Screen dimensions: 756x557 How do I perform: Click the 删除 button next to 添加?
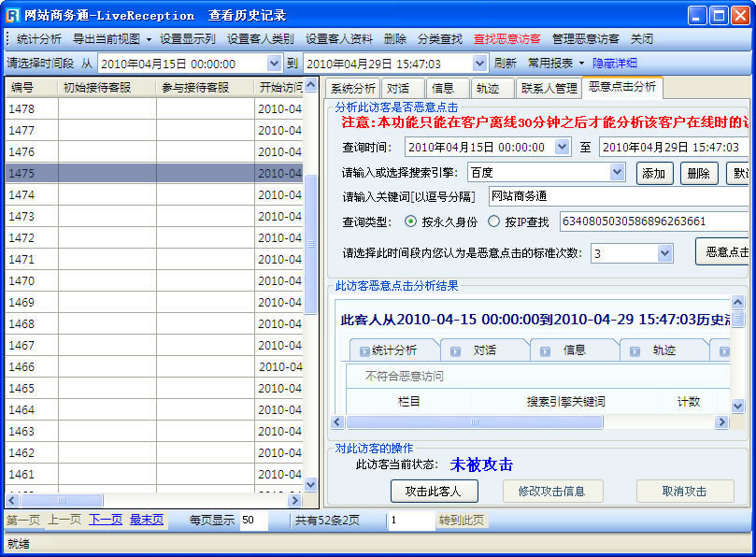point(699,173)
